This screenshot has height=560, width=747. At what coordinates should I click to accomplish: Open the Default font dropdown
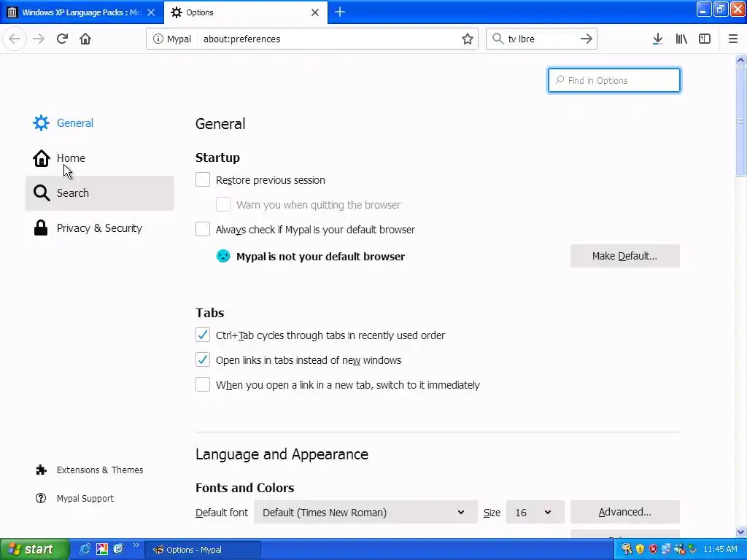(365, 513)
